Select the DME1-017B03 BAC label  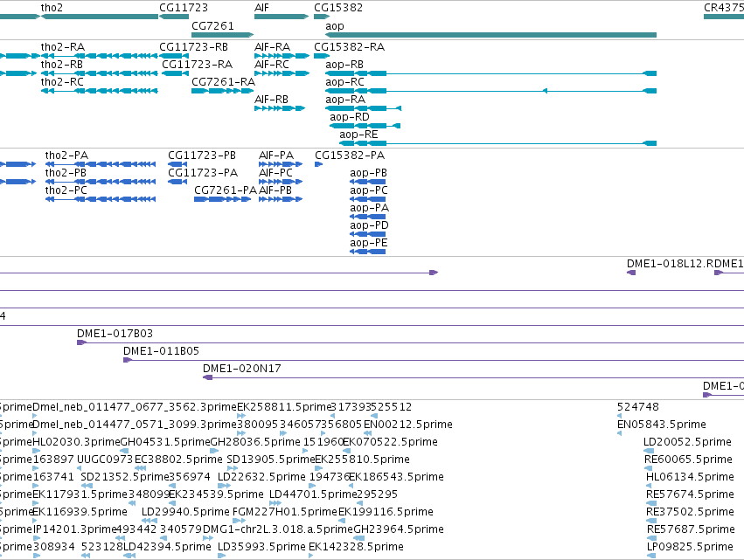click(115, 334)
